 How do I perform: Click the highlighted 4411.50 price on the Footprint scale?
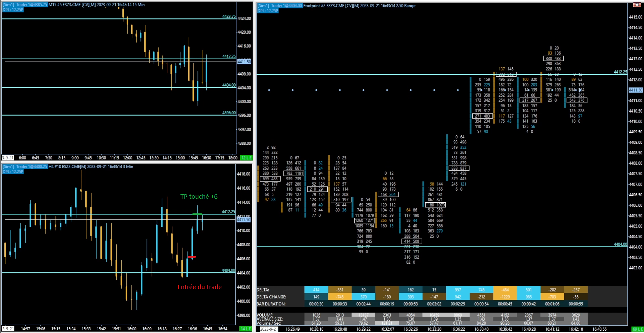tap(636, 90)
